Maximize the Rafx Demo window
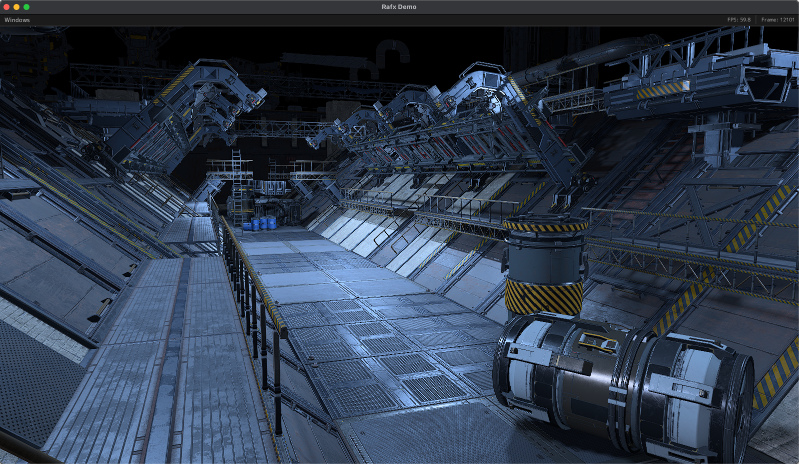799x464 pixels. coord(26,7)
